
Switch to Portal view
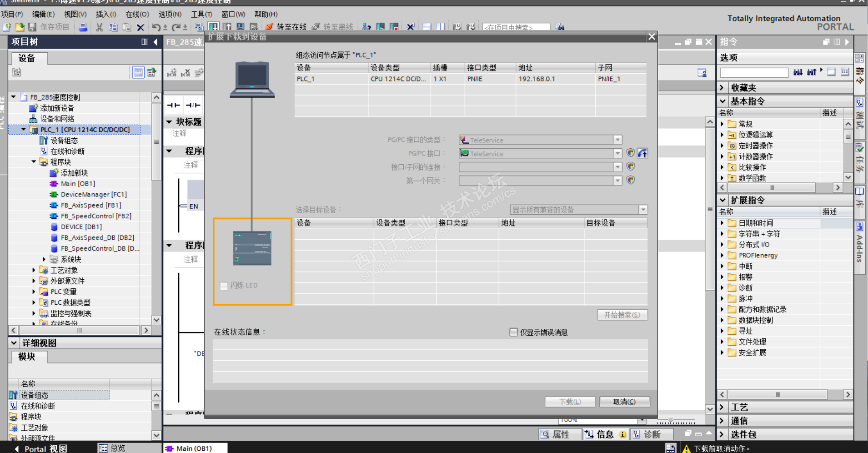pyautogui.click(x=41, y=448)
